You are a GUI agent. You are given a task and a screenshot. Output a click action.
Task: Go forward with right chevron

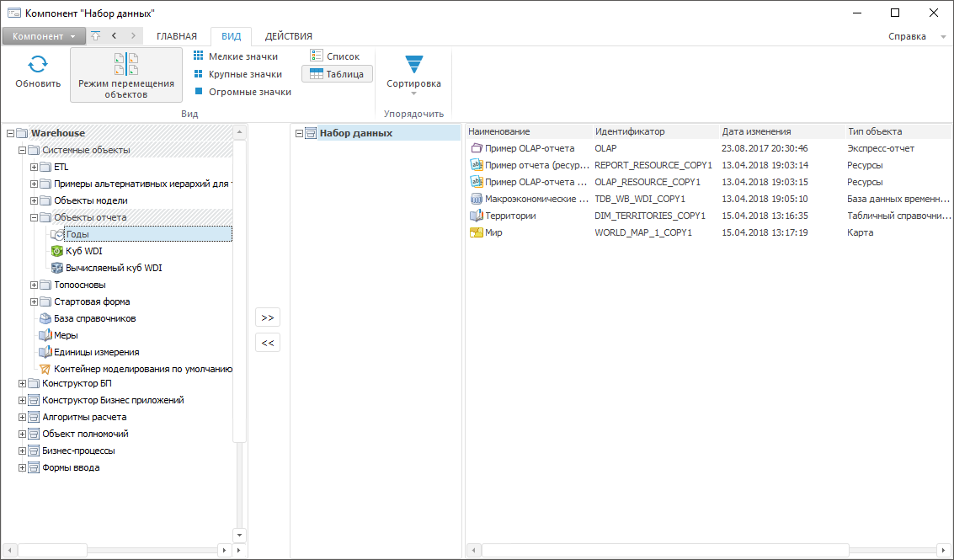[133, 36]
